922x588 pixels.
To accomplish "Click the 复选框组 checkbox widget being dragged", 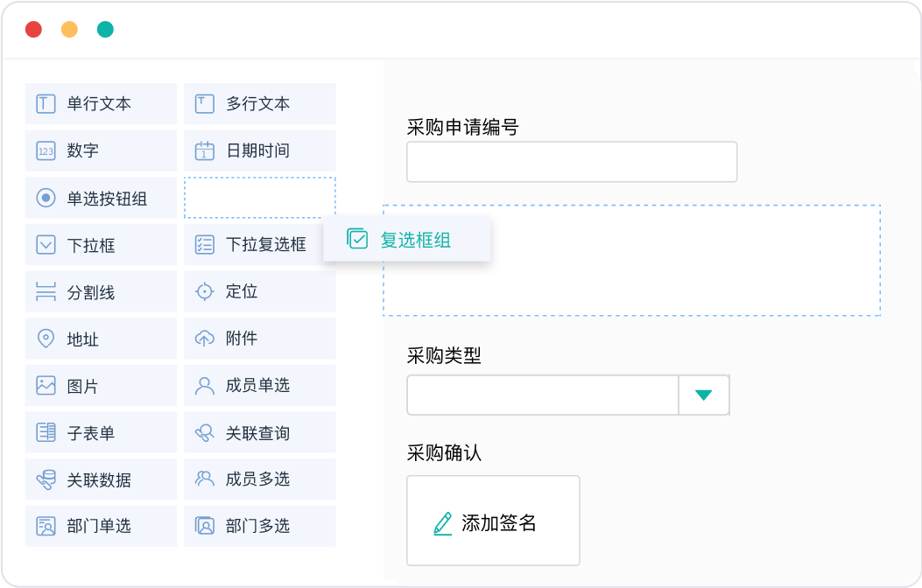I will click(407, 240).
